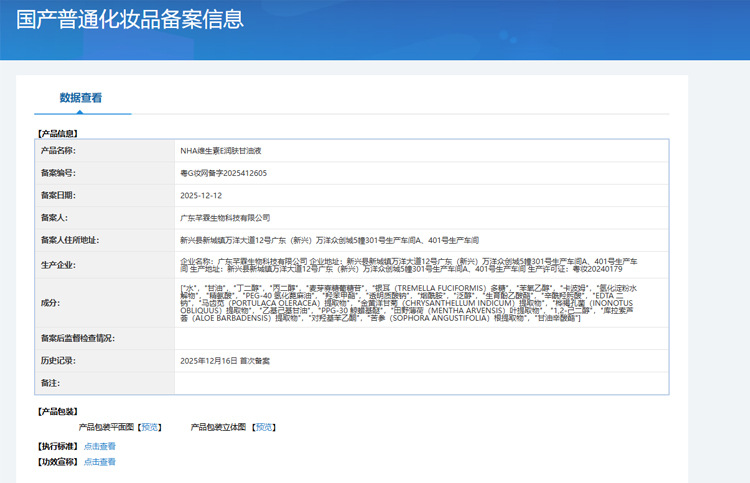Click the 备案后监督检查情况 row label
Image resolution: width=750 pixels, height=483 pixels.
click(x=77, y=339)
